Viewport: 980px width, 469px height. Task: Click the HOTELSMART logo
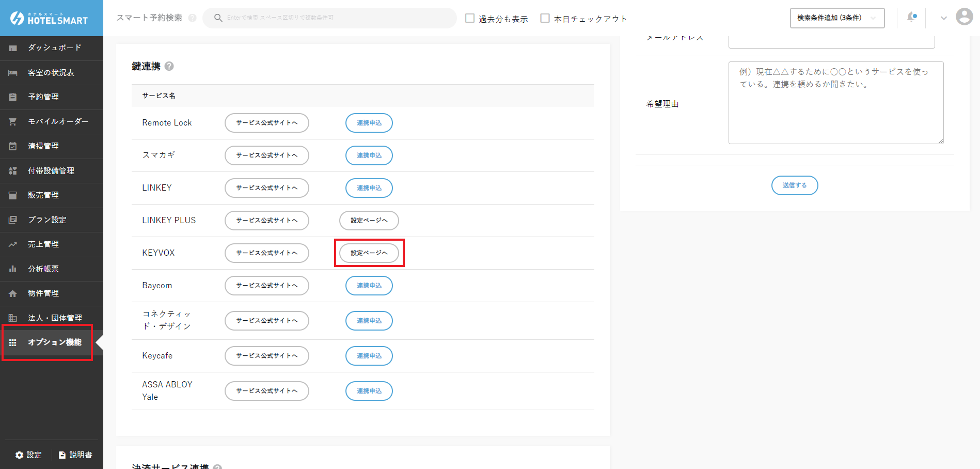[50, 19]
